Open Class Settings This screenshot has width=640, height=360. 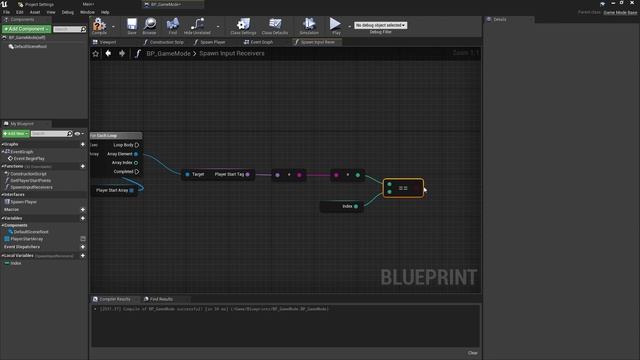(x=243, y=25)
